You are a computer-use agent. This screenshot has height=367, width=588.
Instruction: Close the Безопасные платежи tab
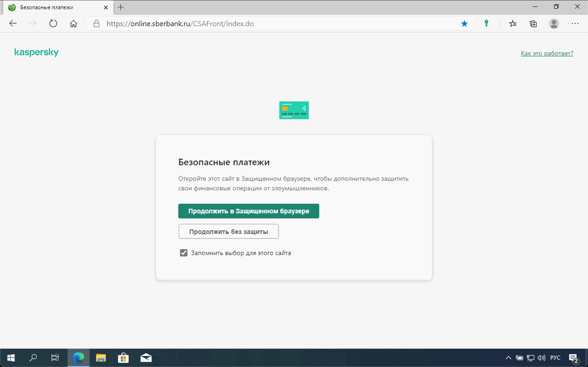click(106, 7)
